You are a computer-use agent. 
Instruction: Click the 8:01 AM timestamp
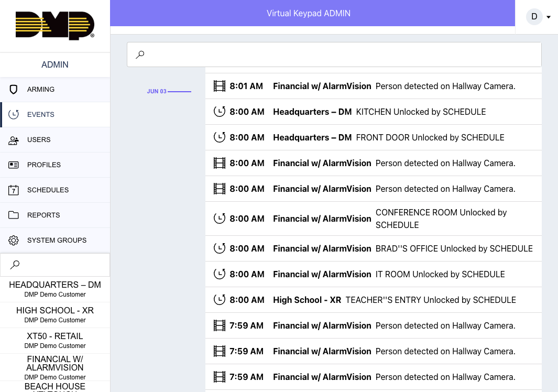[x=246, y=86]
